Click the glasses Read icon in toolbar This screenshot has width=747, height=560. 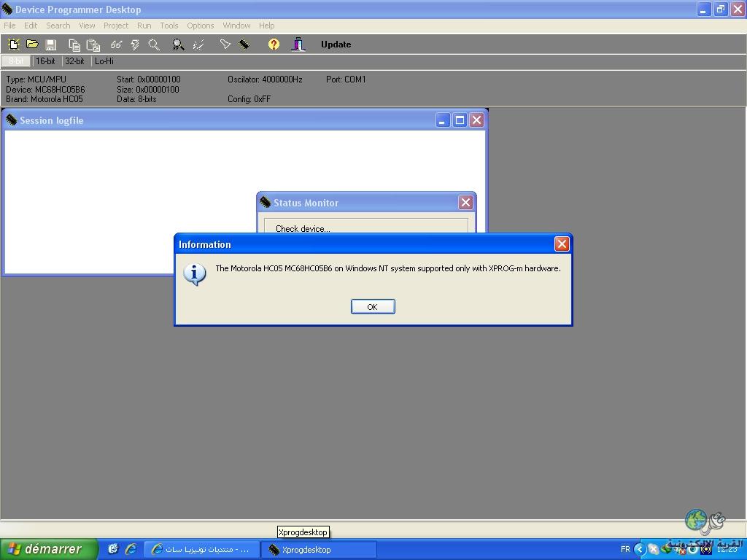pos(116,44)
